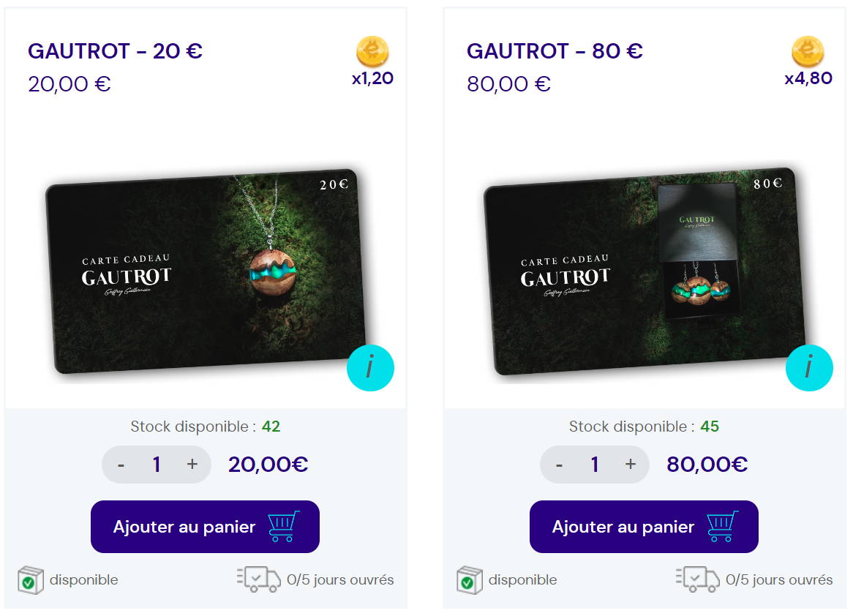Click the 20 € gift card image with pendant
Image resolution: width=853 pixels, height=616 pixels.
pyautogui.click(x=205, y=271)
